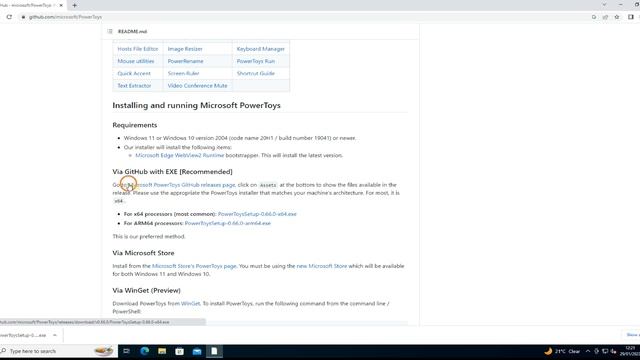Open the Keyboard Manager link
The width and height of the screenshot is (640, 360).
(260, 49)
